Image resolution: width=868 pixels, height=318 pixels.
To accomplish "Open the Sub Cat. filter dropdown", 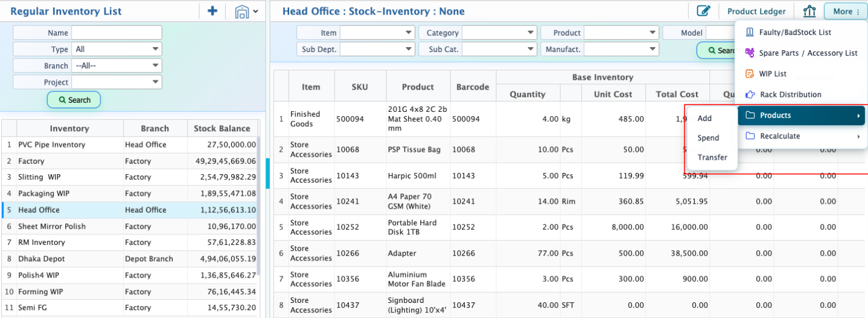I will point(500,49).
